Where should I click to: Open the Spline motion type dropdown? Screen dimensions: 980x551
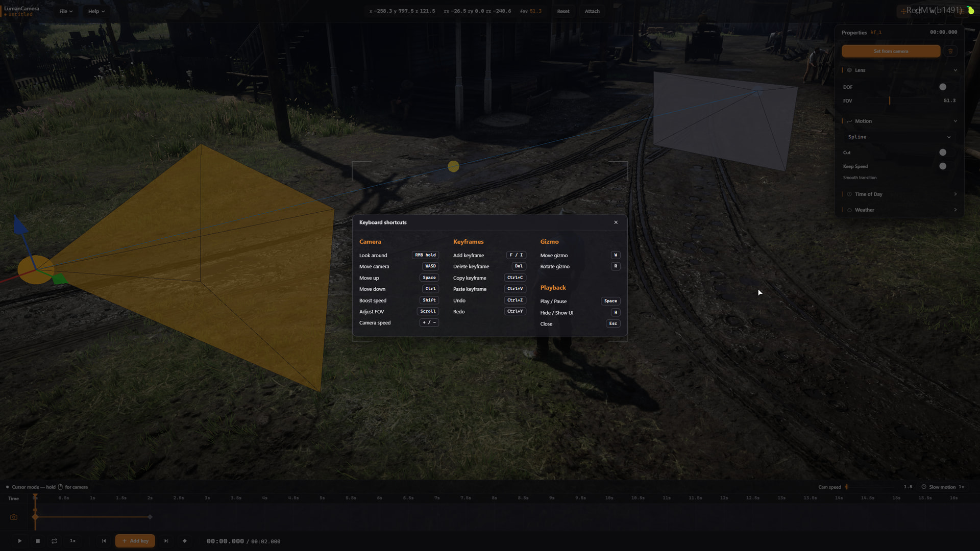click(x=899, y=137)
